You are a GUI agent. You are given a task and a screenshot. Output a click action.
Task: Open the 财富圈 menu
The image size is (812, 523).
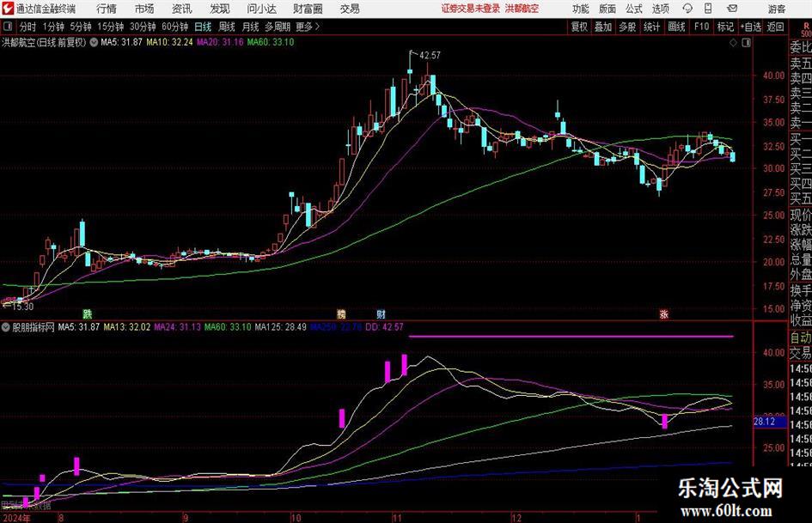click(308, 9)
